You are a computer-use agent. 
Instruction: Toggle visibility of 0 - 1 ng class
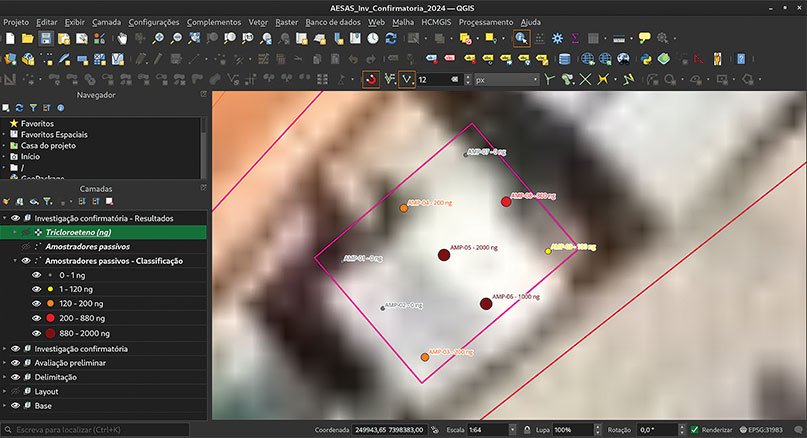(x=37, y=275)
